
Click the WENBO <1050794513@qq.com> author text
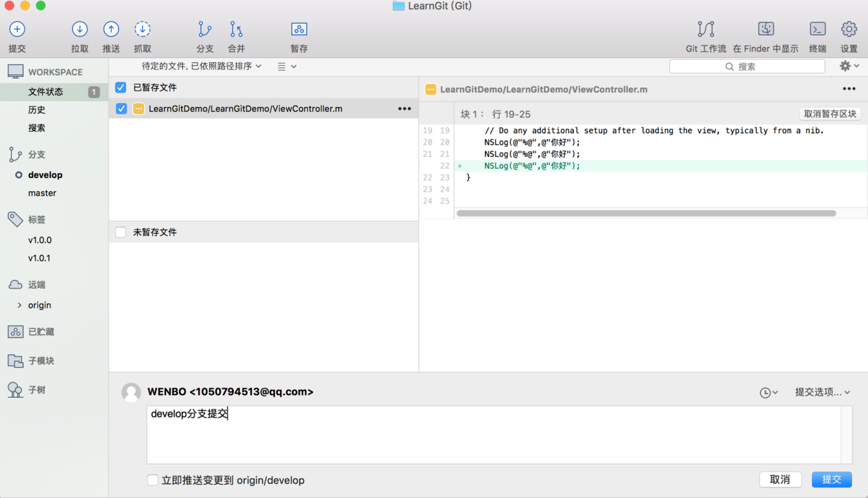(230, 392)
